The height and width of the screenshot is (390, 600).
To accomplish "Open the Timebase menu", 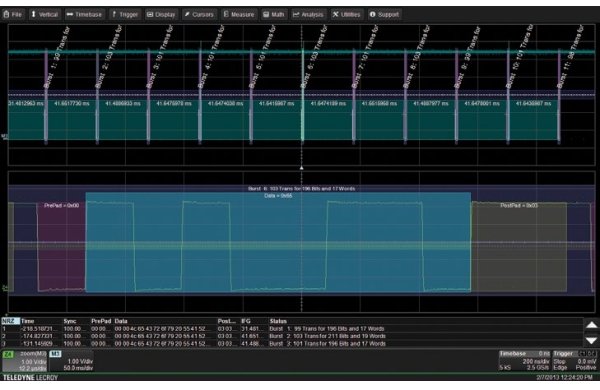I will tap(84, 15).
